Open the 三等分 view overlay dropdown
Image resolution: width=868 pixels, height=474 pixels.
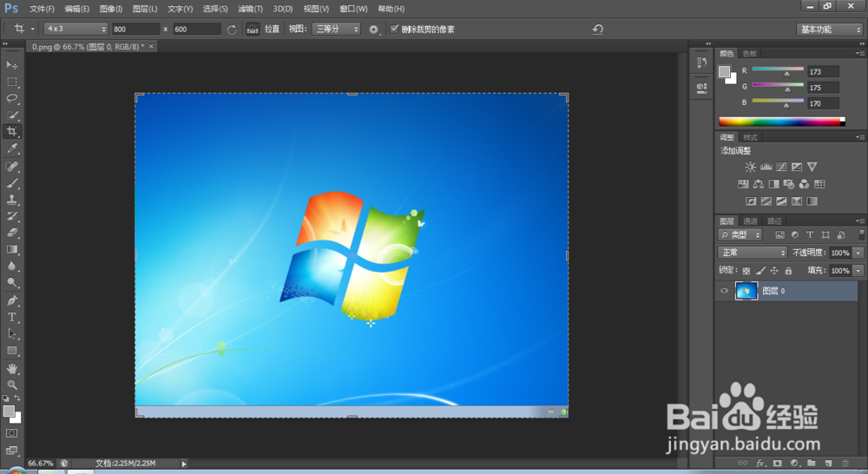point(336,29)
